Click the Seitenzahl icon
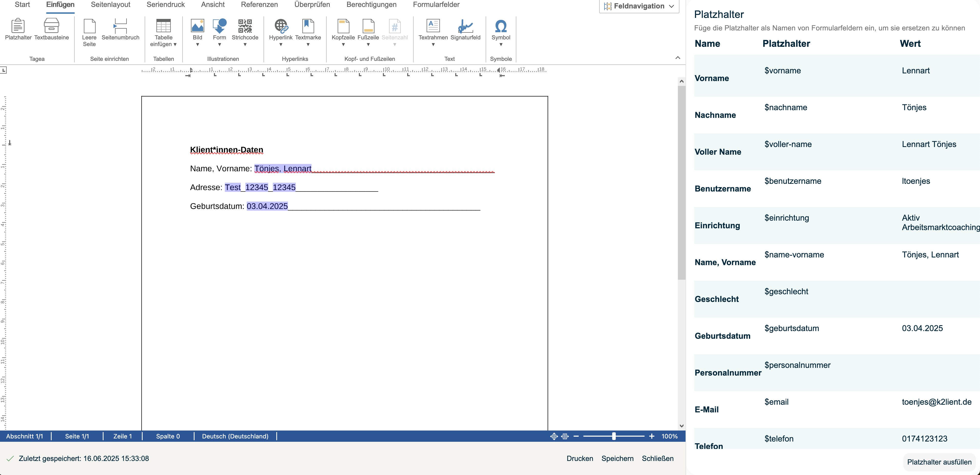This screenshot has width=980, height=475. coord(394,26)
